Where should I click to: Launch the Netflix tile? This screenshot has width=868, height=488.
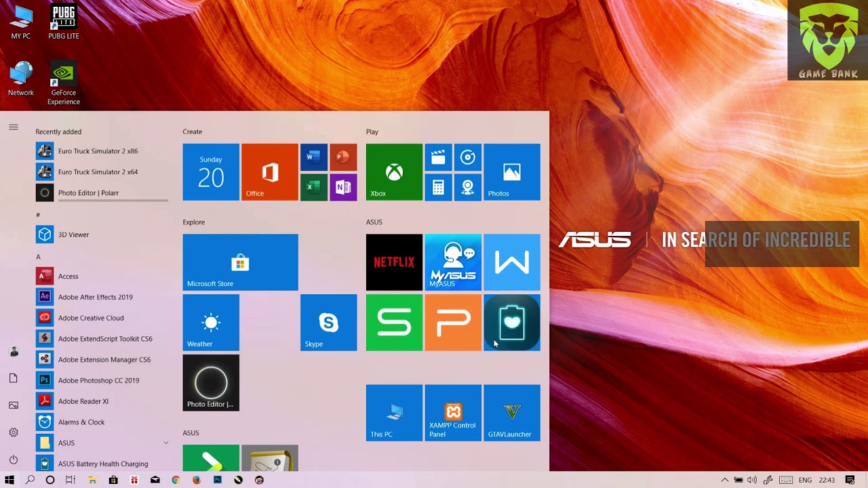pyautogui.click(x=394, y=262)
